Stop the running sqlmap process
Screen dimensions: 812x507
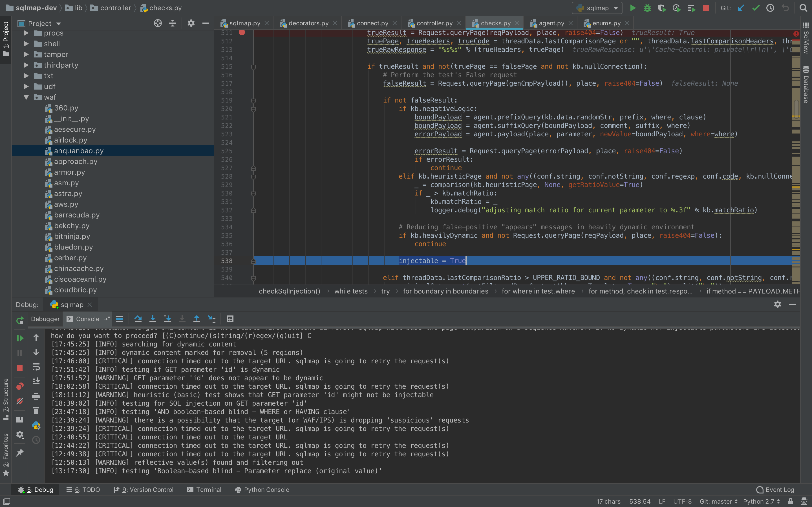tap(706, 8)
